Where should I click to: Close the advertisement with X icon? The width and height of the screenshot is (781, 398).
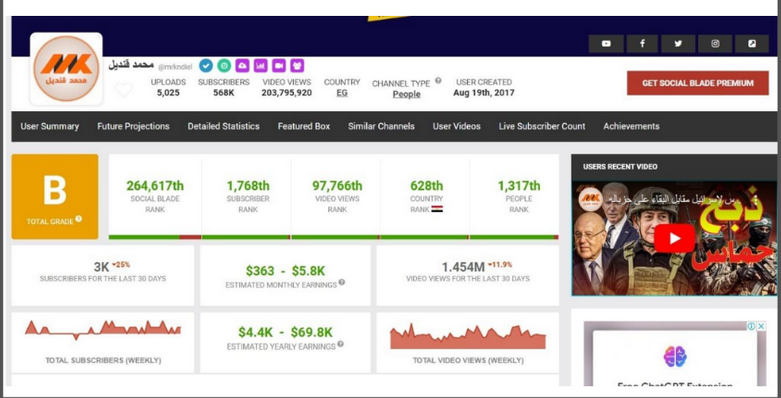[x=761, y=326]
